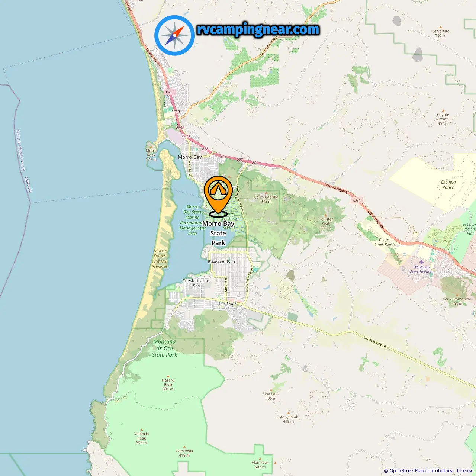Click the License link
The image size is (476, 476).
click(465, 470)
